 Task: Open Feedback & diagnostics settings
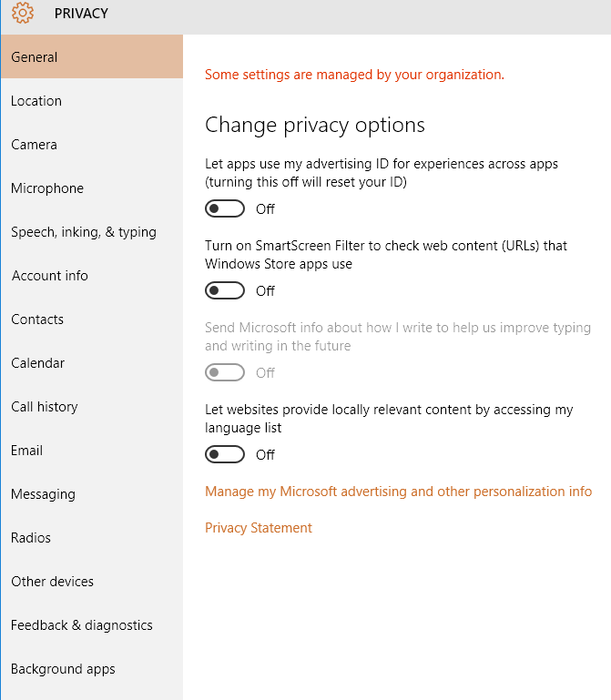coord(82,625)
